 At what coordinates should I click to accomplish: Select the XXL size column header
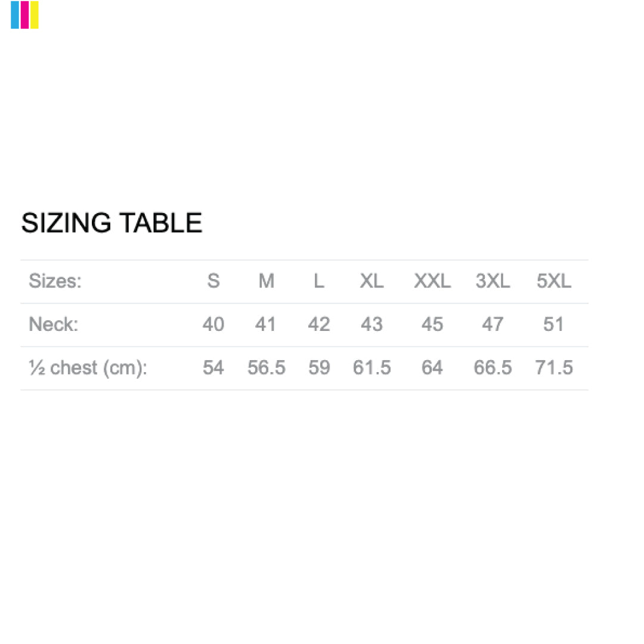[x=432, y=281]
